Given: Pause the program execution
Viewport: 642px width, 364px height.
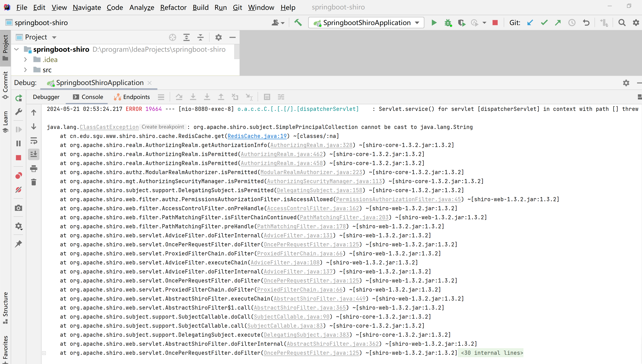Looking at the screenshot, I should pos(18,143).
